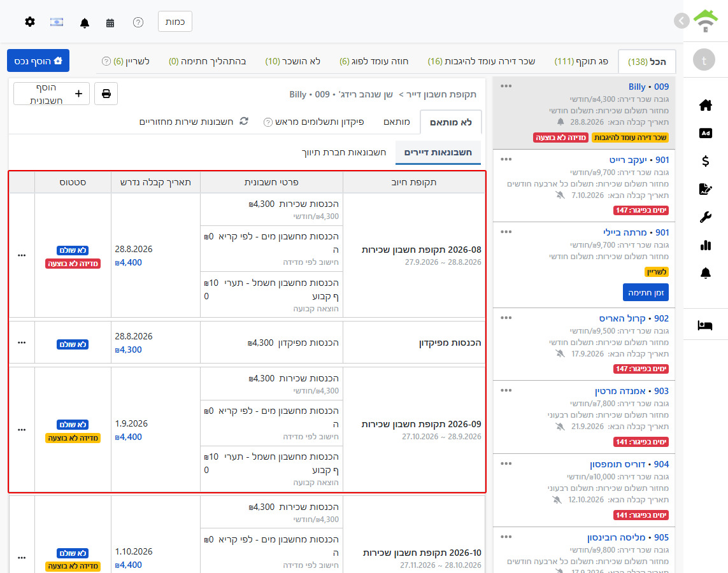Open row menu for הכנסות מפיקדון row

[22, 343]
